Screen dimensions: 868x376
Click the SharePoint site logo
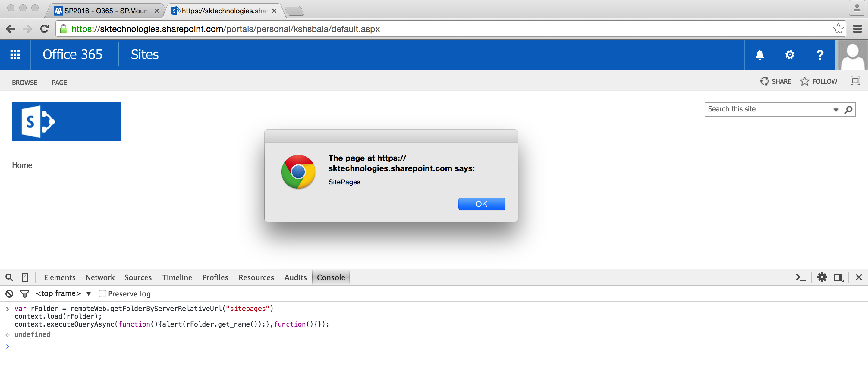click(66, 122)
